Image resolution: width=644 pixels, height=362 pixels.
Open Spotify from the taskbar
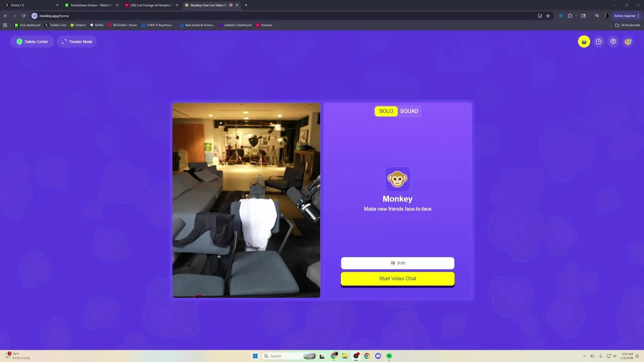(389, 356)
